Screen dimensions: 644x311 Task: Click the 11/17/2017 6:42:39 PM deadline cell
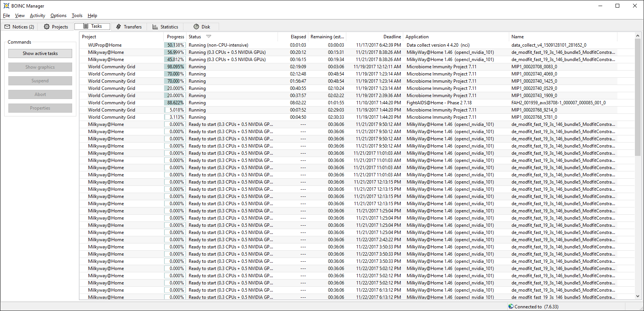378,45
